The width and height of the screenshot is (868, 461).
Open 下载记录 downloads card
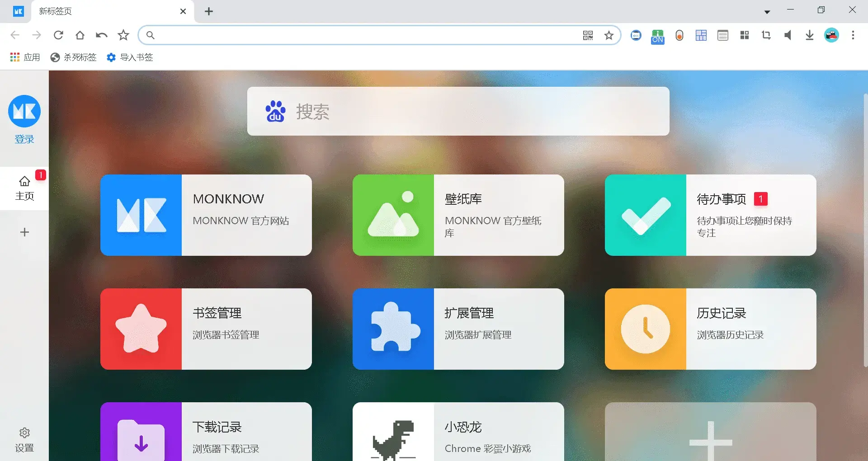click(x=206, y=432)
